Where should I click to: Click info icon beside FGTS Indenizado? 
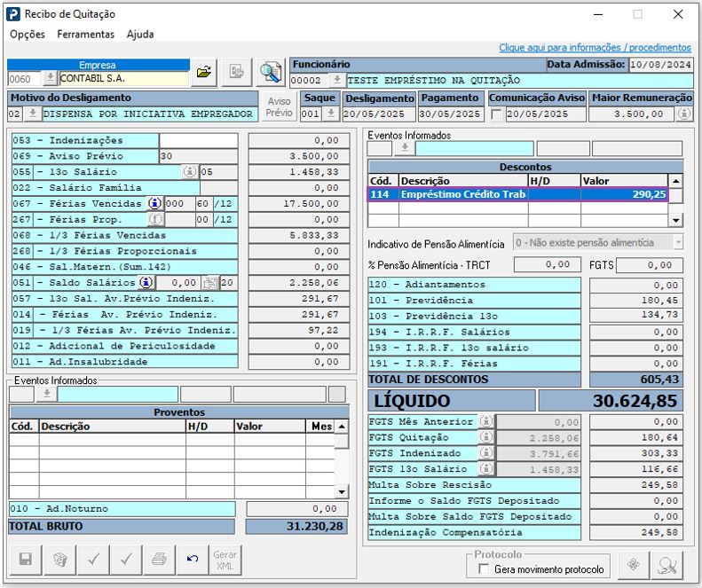coord(486,453)
